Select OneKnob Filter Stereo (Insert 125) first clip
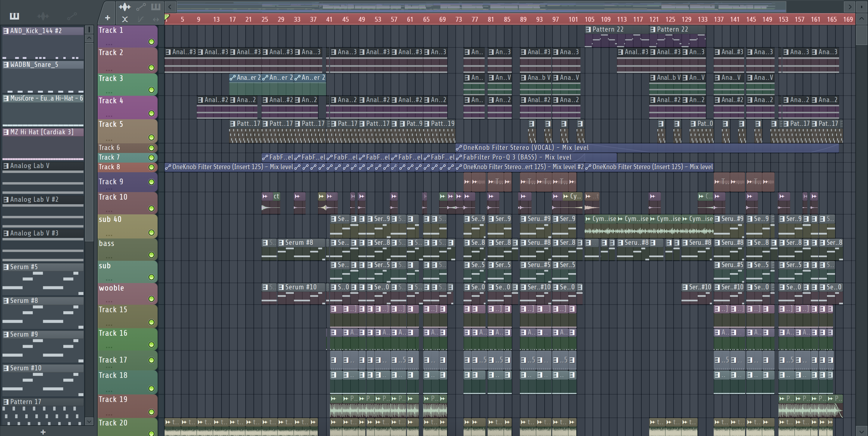Screen dimensions: 868x436 coord(229,167)
